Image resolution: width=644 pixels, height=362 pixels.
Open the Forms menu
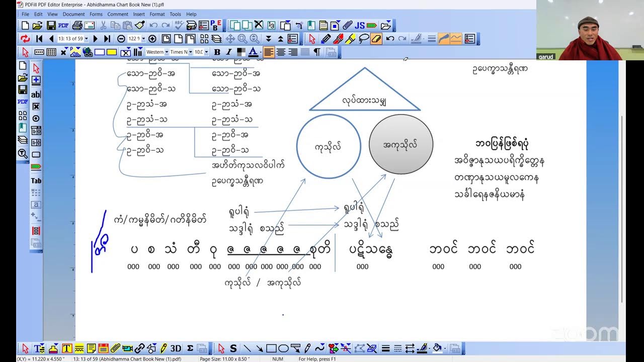(x=96, y=14)
